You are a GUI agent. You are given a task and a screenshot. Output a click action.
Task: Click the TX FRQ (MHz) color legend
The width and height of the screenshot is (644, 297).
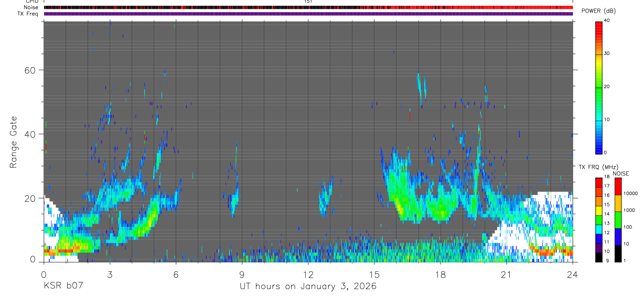click(599, 219)
